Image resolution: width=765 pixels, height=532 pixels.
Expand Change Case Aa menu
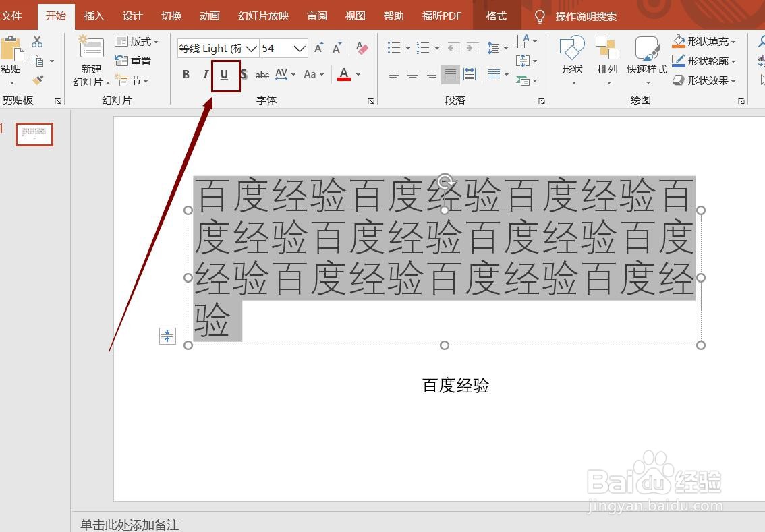pyautogui.click(x=322, y=75)
